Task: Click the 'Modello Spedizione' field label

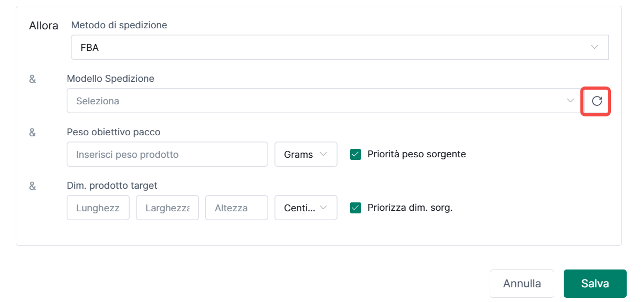Action: [110, 78]
